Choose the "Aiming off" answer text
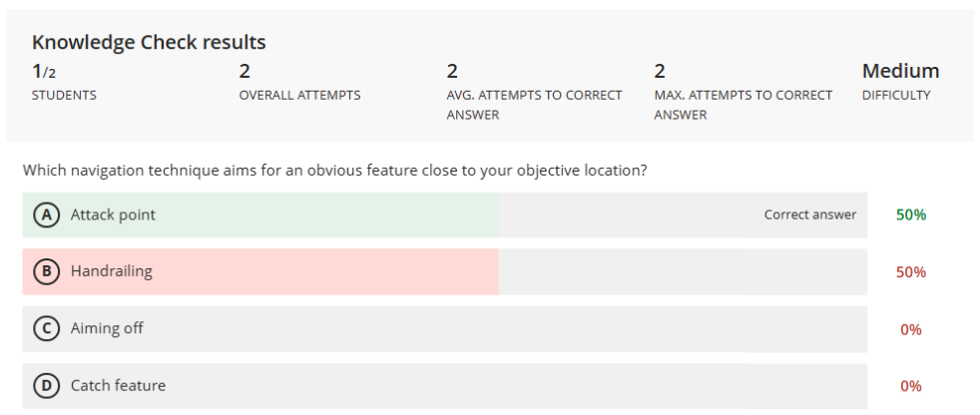Screen dimensions: 980x415 pyautogui.click(x=107, y=328)
